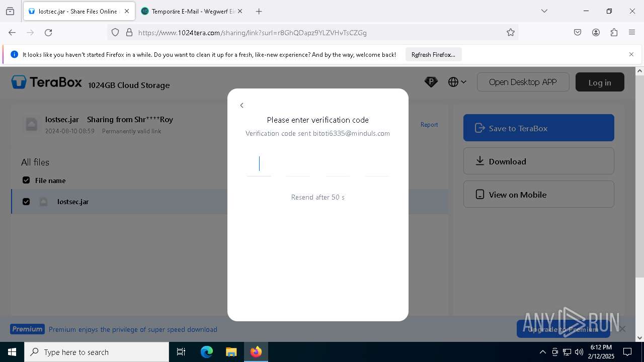The width and height of the screenshot is (644, 362).
Task: Click the Firefox taskbar icon
Action: 256,352
